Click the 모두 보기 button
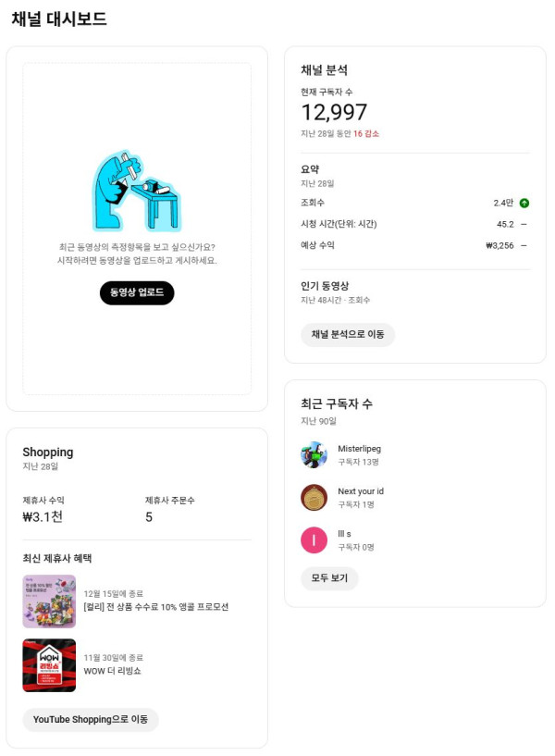555x756 pixels. [329, 578]
